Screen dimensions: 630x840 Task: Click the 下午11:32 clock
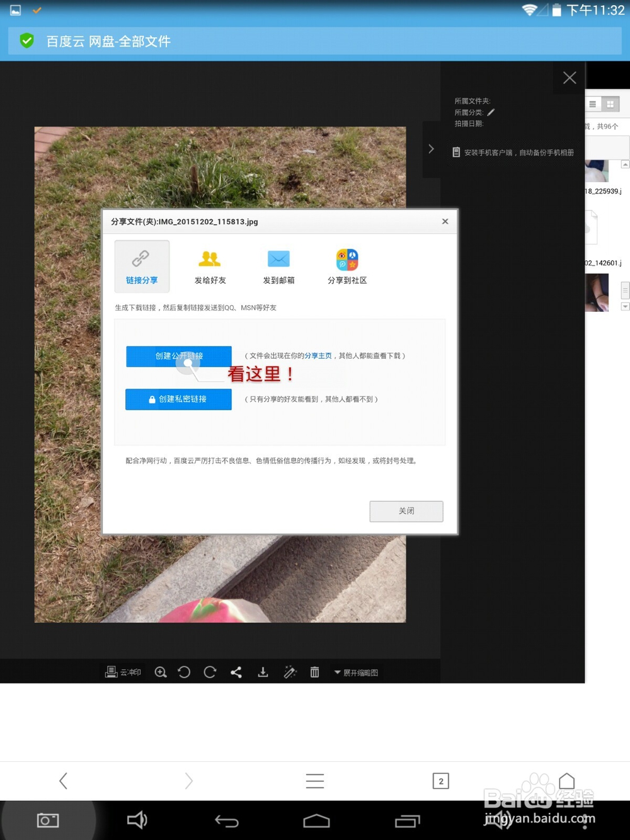point(595,10)
